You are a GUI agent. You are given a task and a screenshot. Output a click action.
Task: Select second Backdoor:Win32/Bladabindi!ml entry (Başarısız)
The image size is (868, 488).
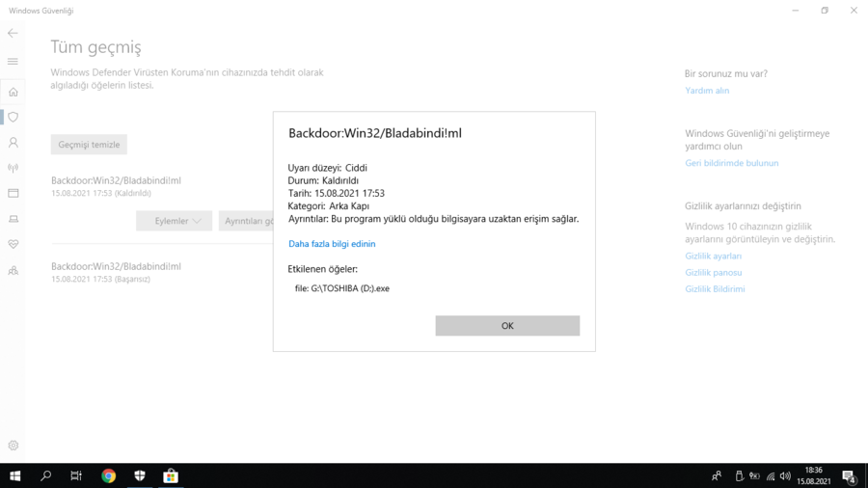tap(116, 272)
